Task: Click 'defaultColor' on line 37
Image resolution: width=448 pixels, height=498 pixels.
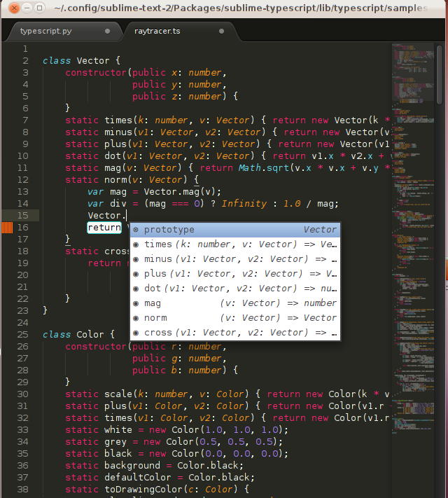Action: [138, 478]
